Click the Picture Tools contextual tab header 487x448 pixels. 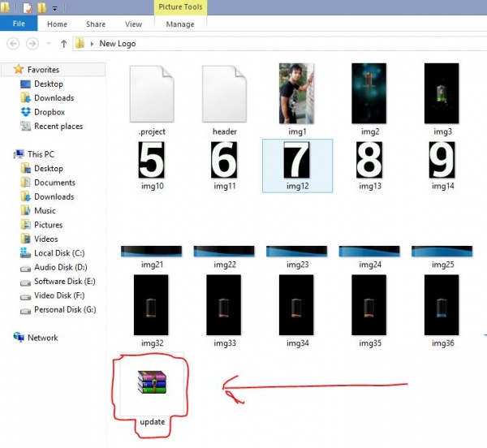click(x=180, y=7)
